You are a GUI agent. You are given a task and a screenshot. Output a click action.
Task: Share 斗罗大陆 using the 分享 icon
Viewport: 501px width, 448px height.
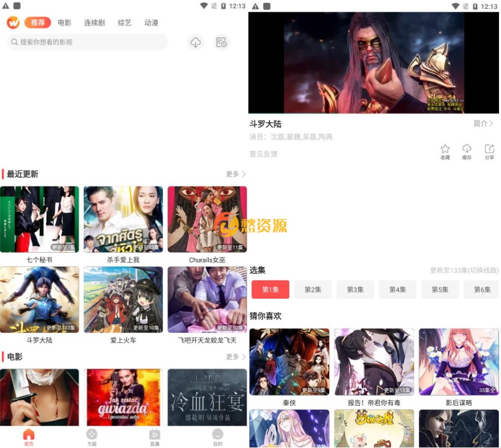(488, 151)
